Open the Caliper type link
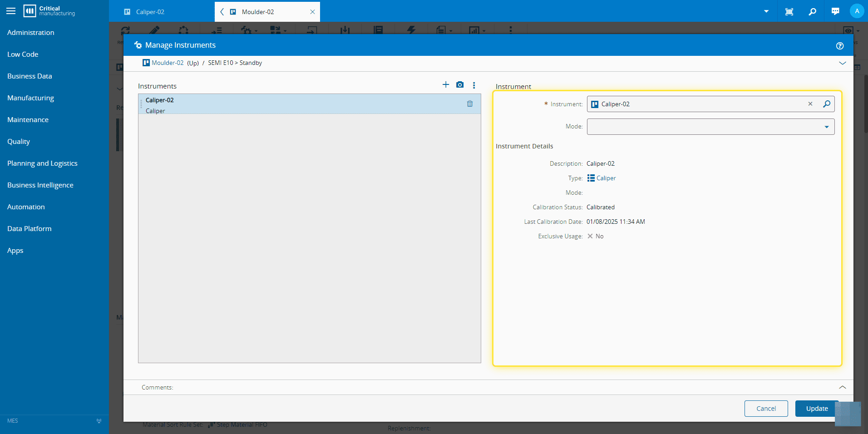This screenshot has width=868, height=434. [606, 178]
